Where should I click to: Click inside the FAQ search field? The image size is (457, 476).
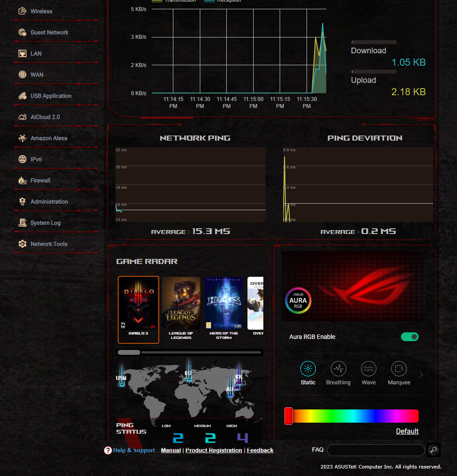(x=375, y=450)
